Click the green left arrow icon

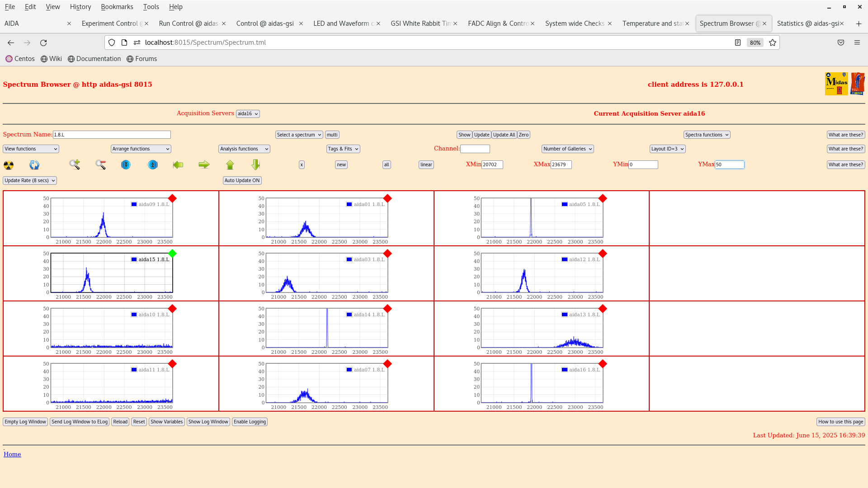click(x=178, y=165)
